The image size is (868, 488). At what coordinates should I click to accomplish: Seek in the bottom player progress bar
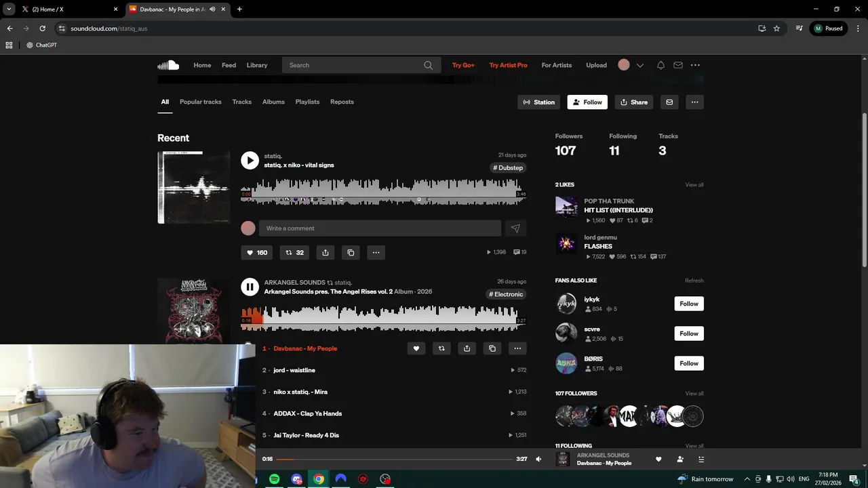[394, 459]
